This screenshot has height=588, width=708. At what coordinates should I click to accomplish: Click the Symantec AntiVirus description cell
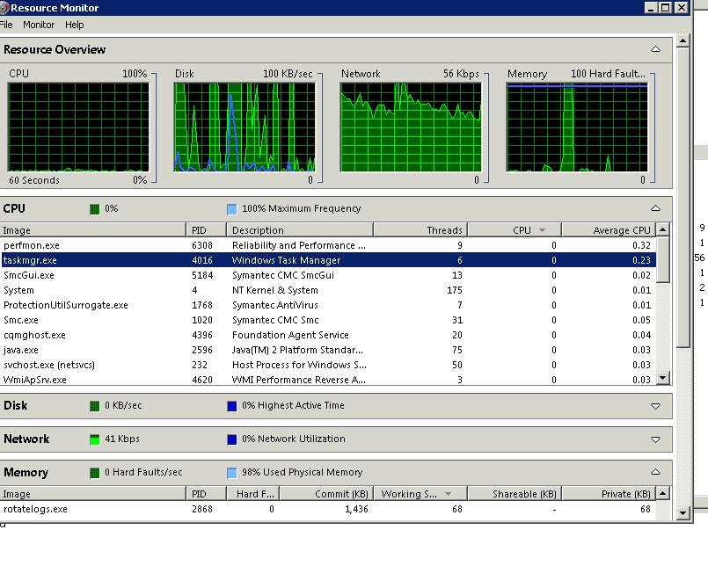pos(275,305)
